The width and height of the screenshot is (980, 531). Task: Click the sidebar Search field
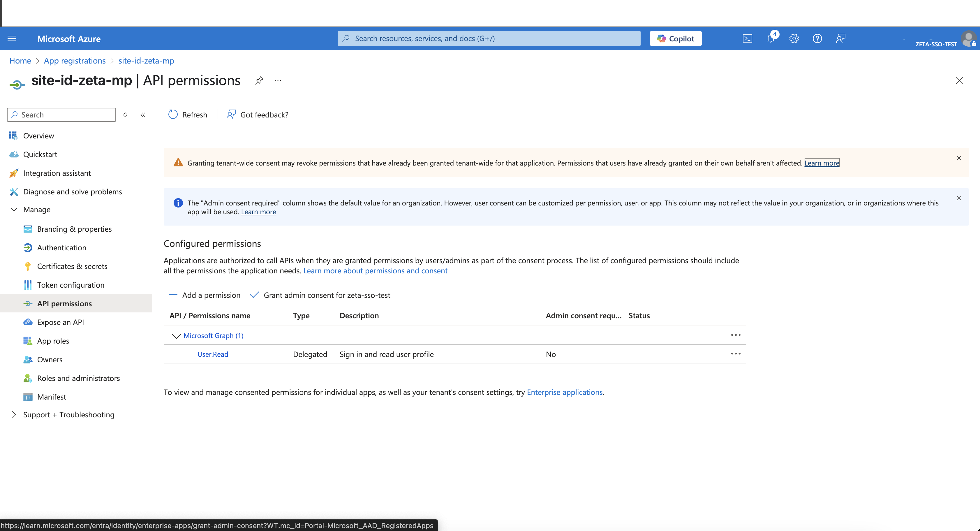point(61,115)
